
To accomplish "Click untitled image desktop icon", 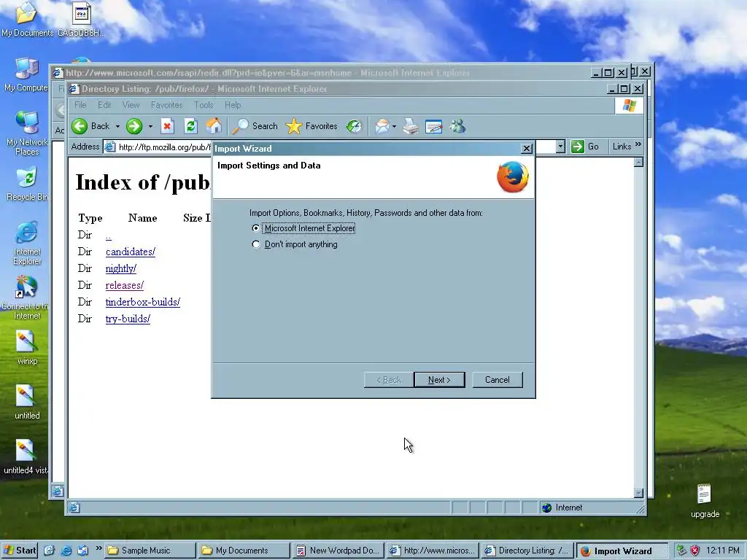I will tap(27, 402).
